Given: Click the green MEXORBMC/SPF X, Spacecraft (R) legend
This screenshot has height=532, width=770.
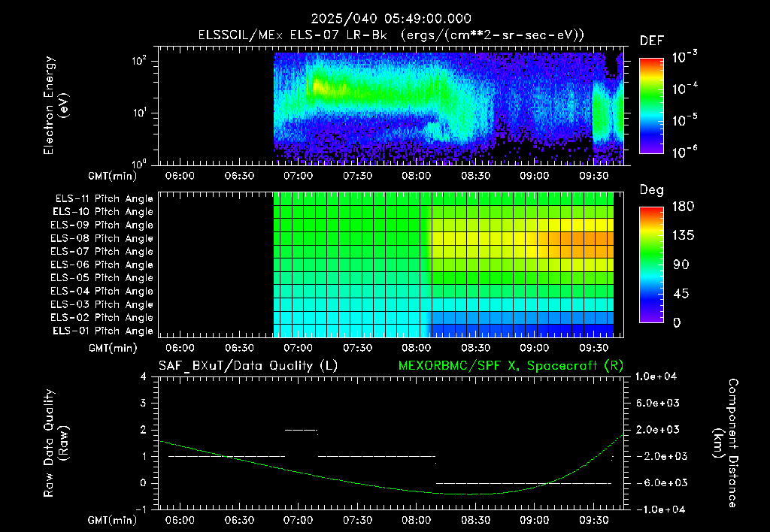Looking at the screenshot, I should coord(511,366).
